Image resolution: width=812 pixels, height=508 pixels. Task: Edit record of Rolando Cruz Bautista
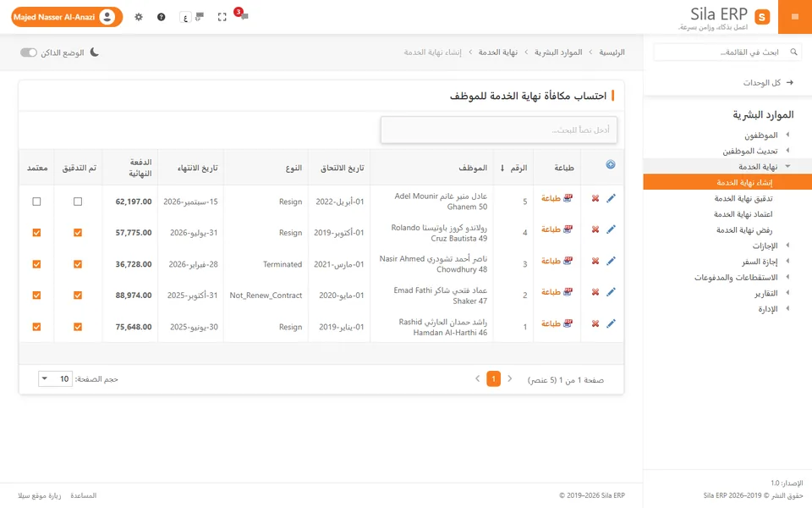click(x=611, y=229)
